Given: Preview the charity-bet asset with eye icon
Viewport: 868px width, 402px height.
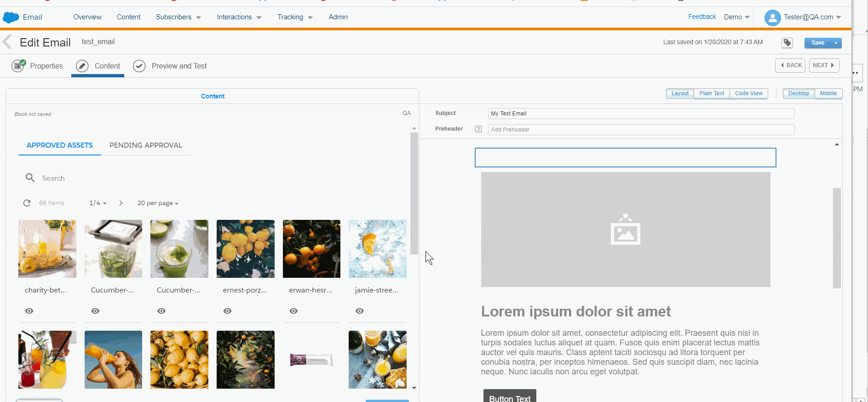Looking at the screenshot, I should pos(29,311).
